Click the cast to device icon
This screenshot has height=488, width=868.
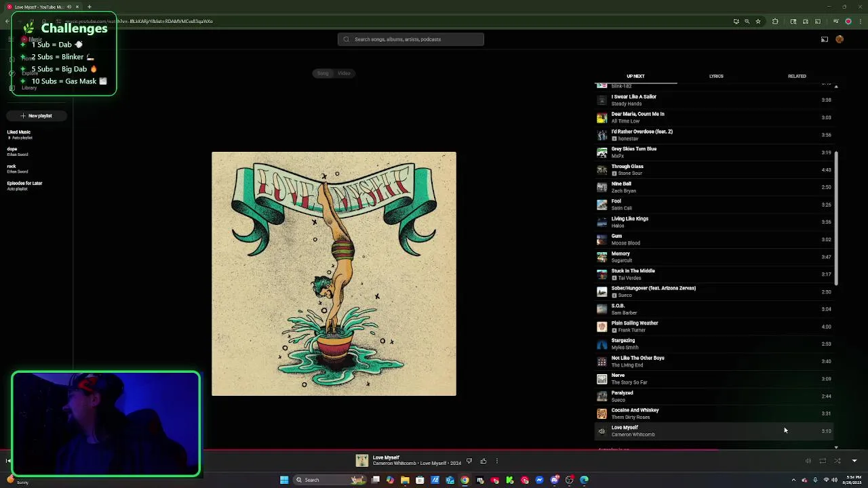click(x=825, y=39)
